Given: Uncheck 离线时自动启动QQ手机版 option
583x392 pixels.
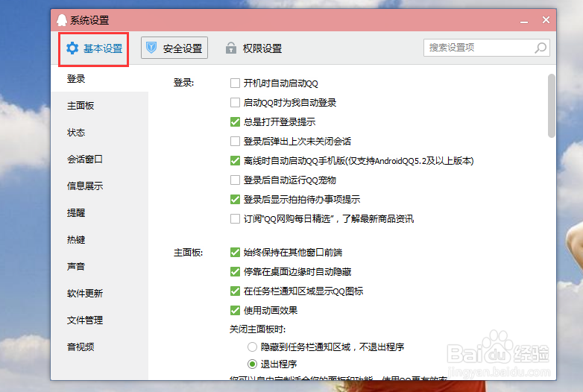Looking at the screenshot, I should 235,160.
